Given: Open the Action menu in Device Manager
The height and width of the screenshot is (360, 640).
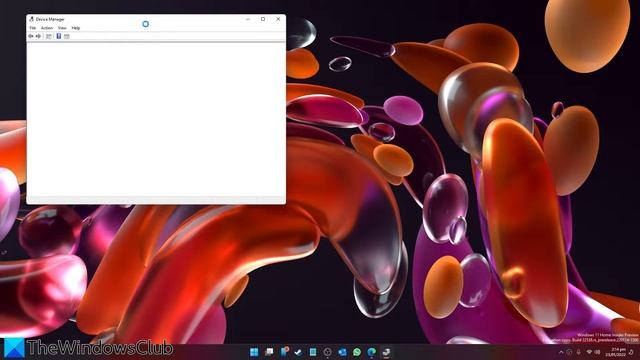Looking at the screenshot, I should pos(47,28).
